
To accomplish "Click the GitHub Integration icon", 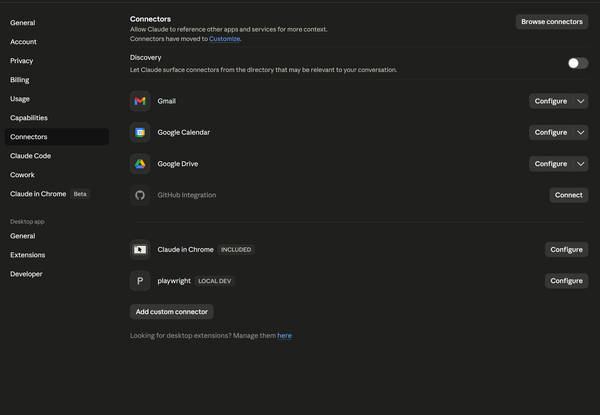I will point(140,195).
